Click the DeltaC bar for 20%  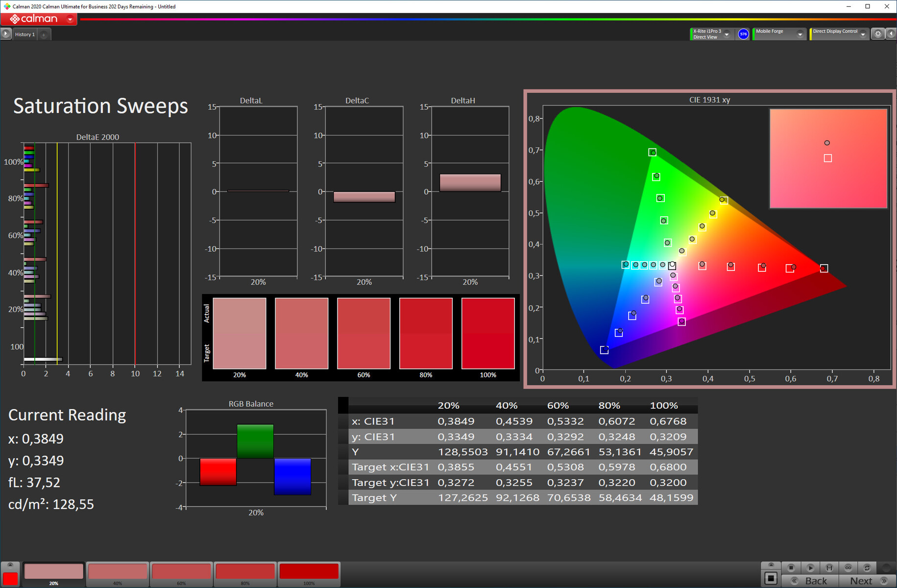[x=364, y=197]
